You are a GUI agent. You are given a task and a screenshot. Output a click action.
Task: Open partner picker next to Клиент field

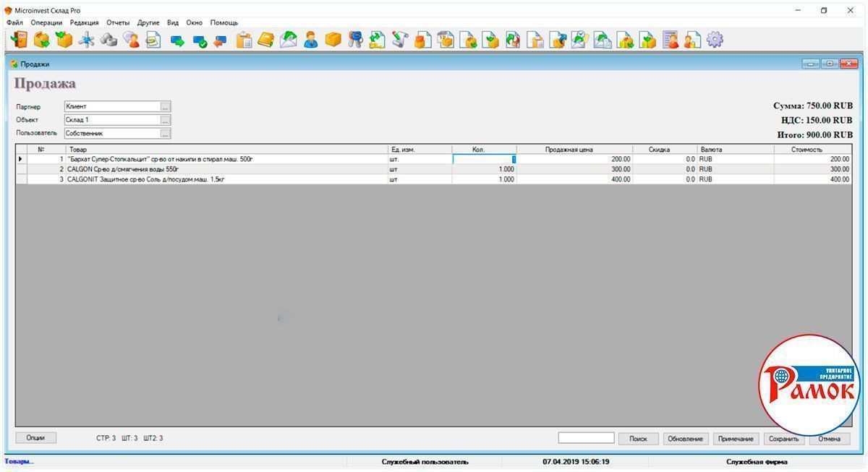tap(166, 107)
